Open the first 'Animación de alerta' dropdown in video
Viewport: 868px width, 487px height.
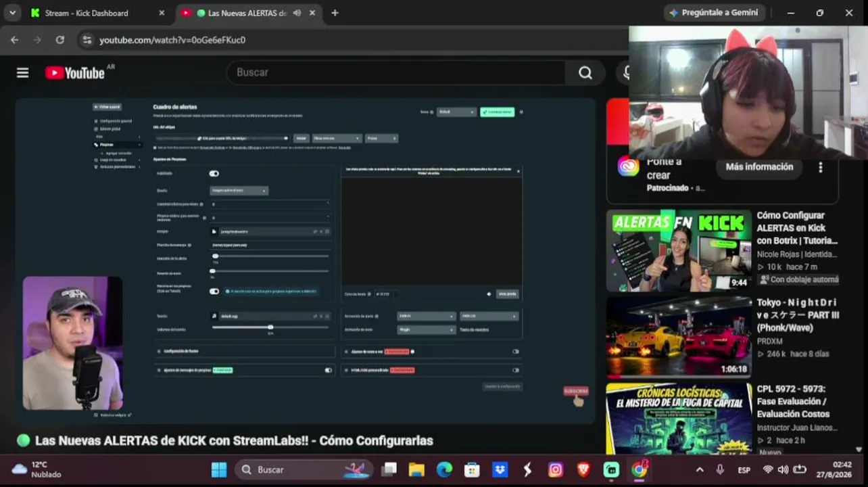click(x=427, y=316)
